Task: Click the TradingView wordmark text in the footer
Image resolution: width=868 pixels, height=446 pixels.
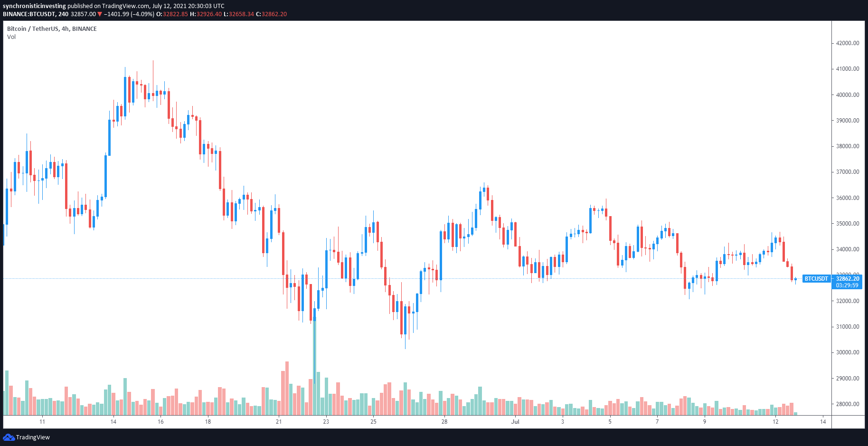Action: 33,437
